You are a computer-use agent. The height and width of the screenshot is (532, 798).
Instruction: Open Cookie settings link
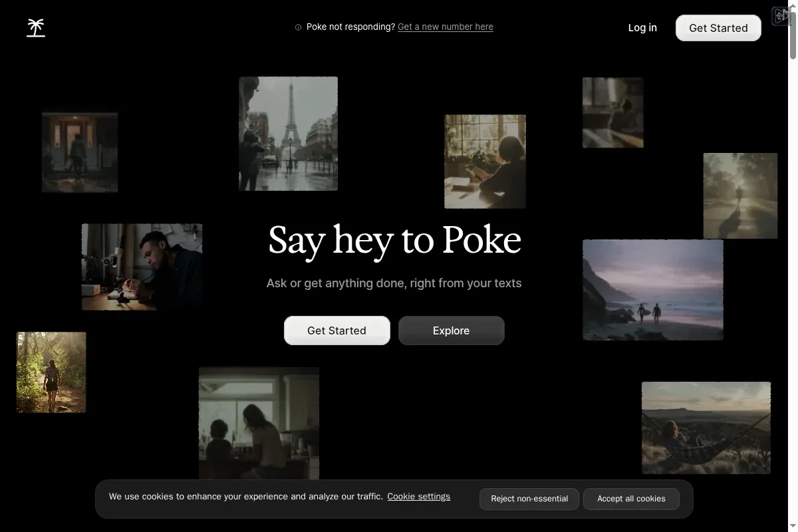click(x=418, y=497)
